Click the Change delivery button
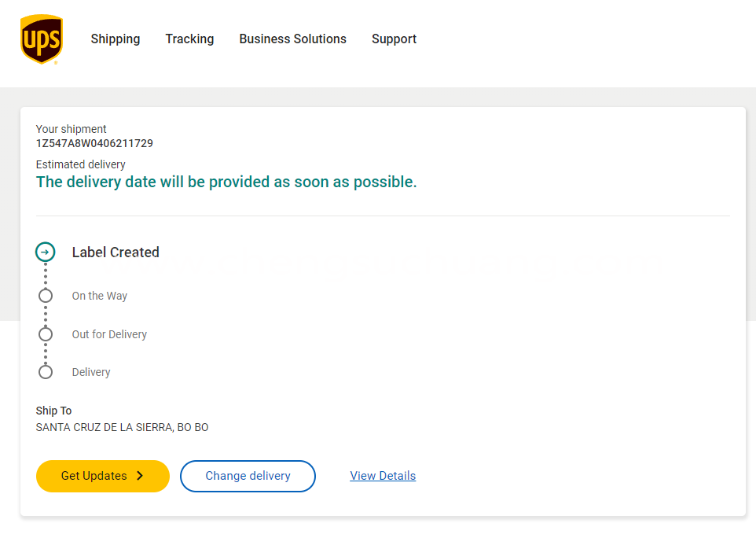The image size is (756, 538). (248, 476)
